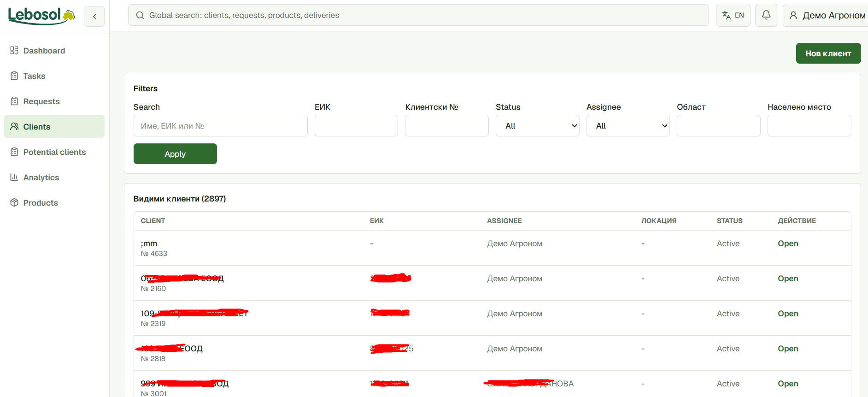Expand the Status filter dropdown
This screenshot has height=397, width=868.
coord(537,126)
